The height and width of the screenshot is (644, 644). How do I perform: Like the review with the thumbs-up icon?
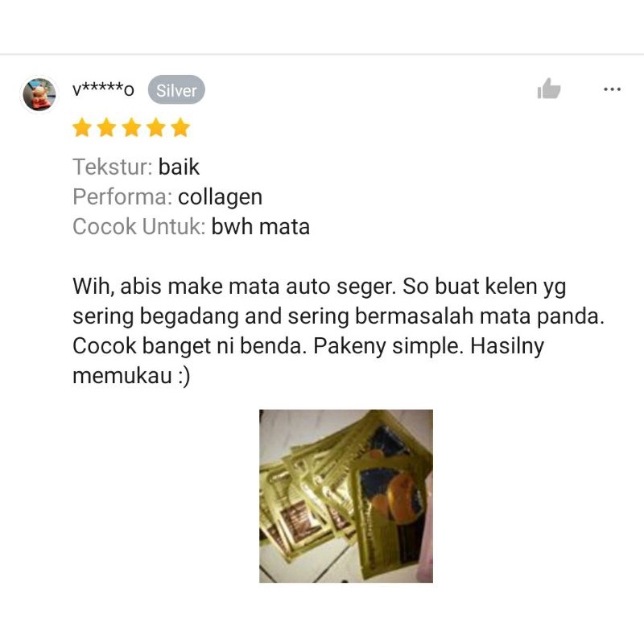coord(549,89)
